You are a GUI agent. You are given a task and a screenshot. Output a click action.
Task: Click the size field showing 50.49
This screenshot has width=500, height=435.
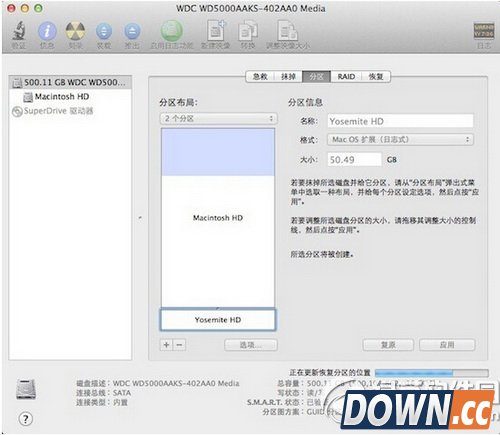(354, 159)
